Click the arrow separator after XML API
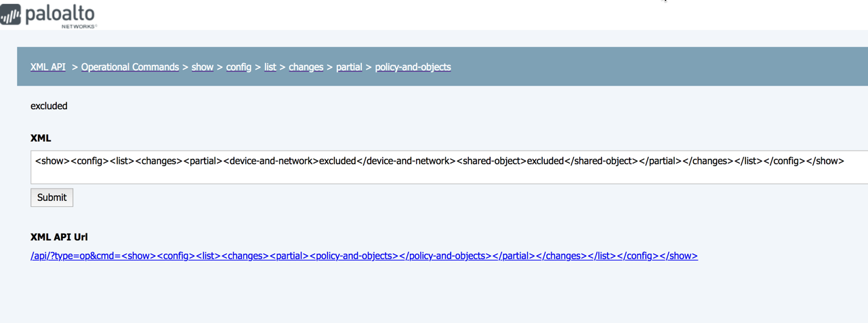868x323 pixels. point(75,67)
